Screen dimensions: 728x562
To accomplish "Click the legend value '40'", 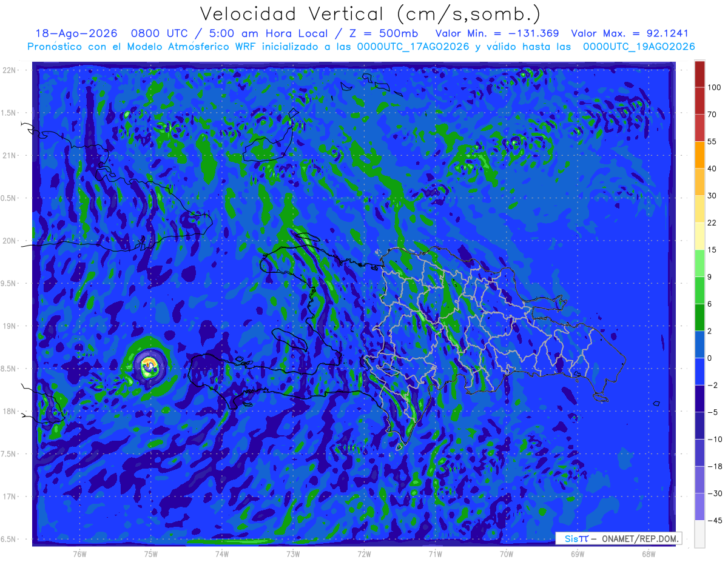I will [713, 169].
